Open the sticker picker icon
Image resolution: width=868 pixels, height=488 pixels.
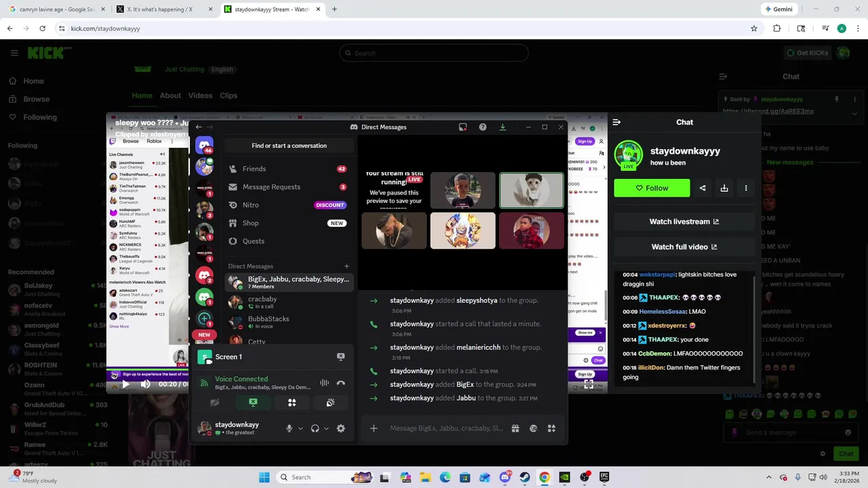point(534,428)
